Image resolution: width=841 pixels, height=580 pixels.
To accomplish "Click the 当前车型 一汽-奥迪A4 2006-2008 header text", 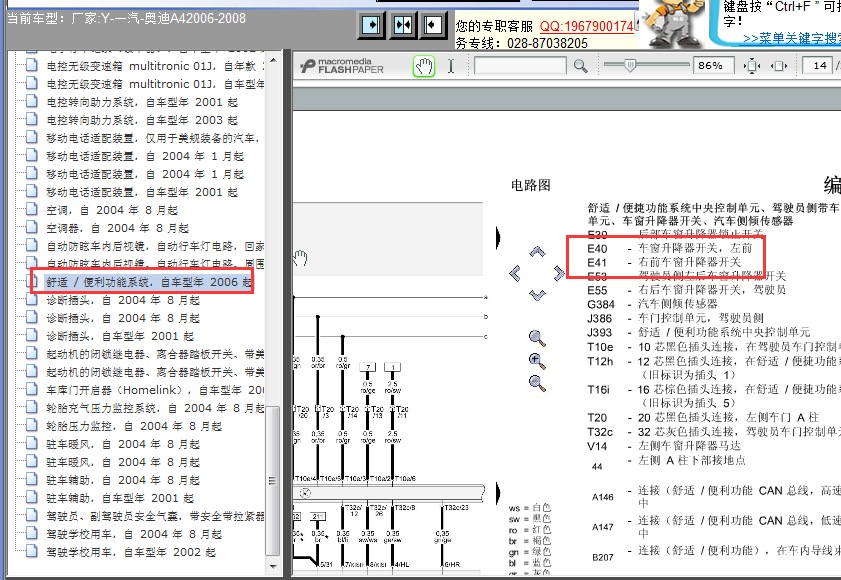I will coord(126,18).
